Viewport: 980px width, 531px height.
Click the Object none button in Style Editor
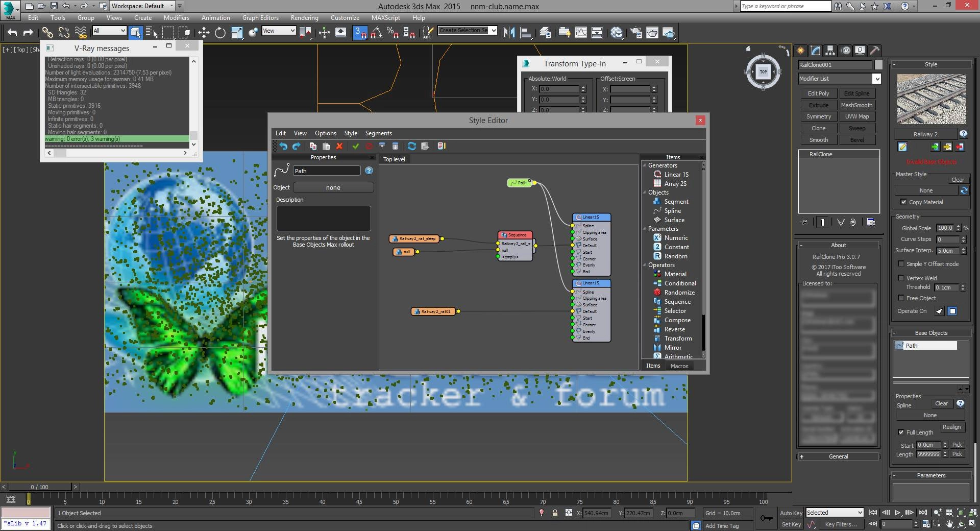333,188
